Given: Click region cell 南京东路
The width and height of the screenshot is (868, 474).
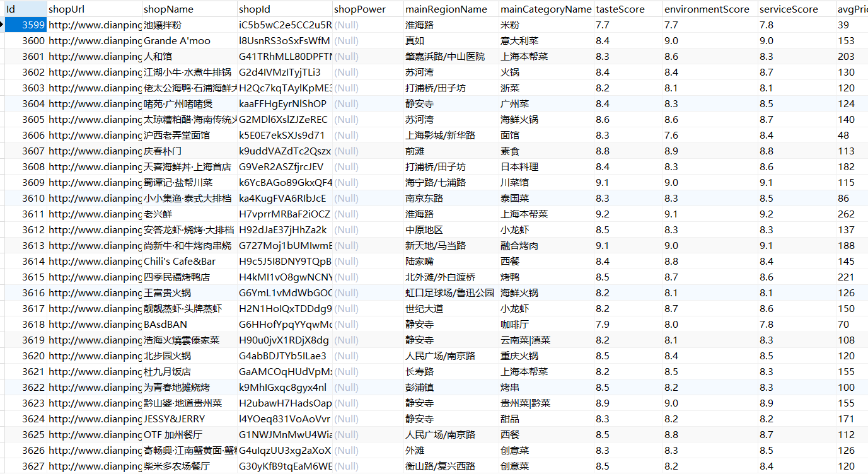Looking at the screenshot, I should click(x=451, y=199).
